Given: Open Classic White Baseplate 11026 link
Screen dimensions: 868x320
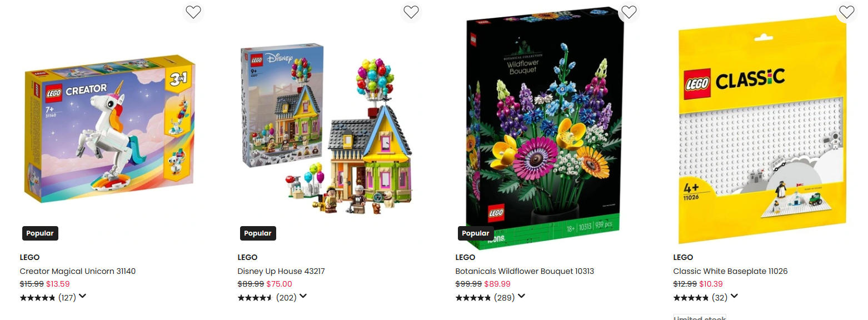Looking at the screenshot, I should click(x=730, y=271).
